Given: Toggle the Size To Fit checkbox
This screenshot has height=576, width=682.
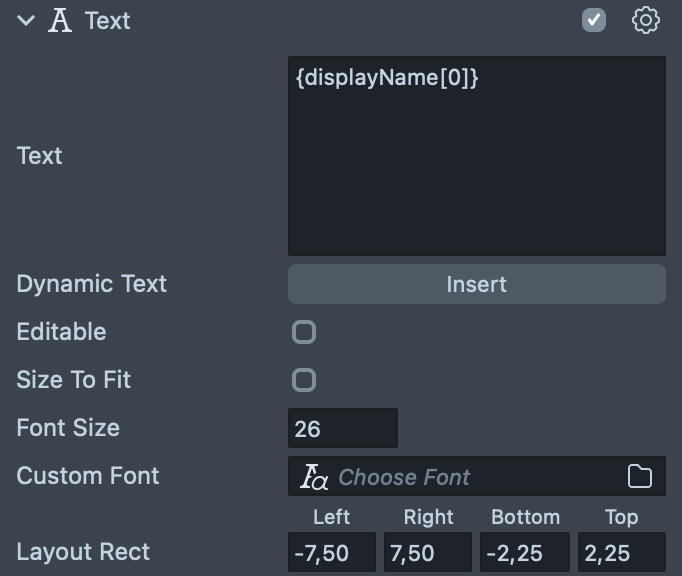Looking at the screenshot, I should click(x=304, y=380).
